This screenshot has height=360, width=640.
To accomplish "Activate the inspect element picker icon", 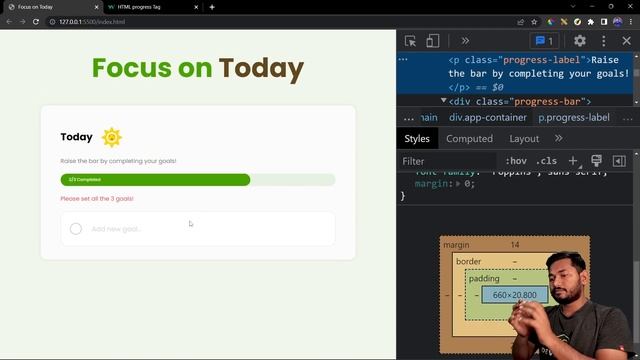I will point(410,41).
